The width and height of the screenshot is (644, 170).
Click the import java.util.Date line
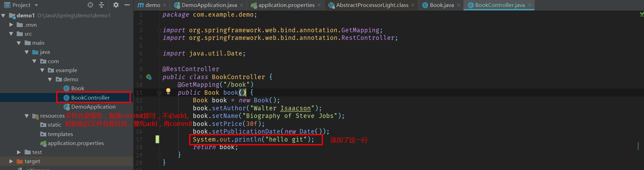click(x=204, y=53)
